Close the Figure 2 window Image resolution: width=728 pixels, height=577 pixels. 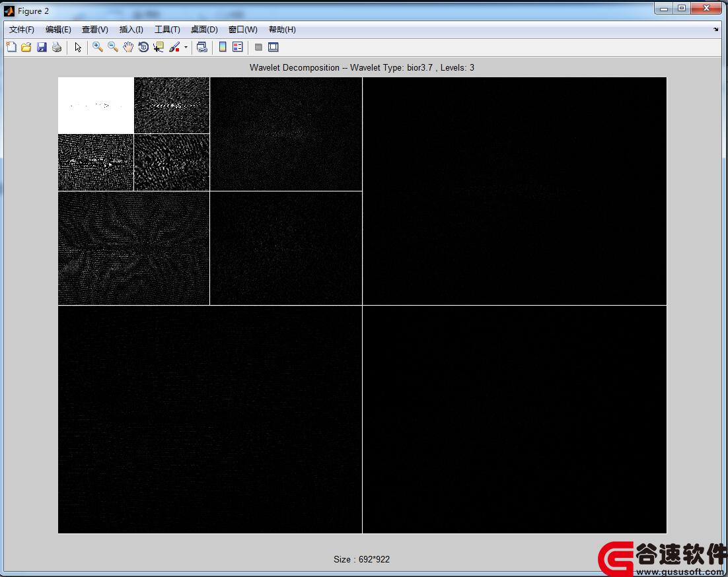pyautogui.click(x=706, y=9)
